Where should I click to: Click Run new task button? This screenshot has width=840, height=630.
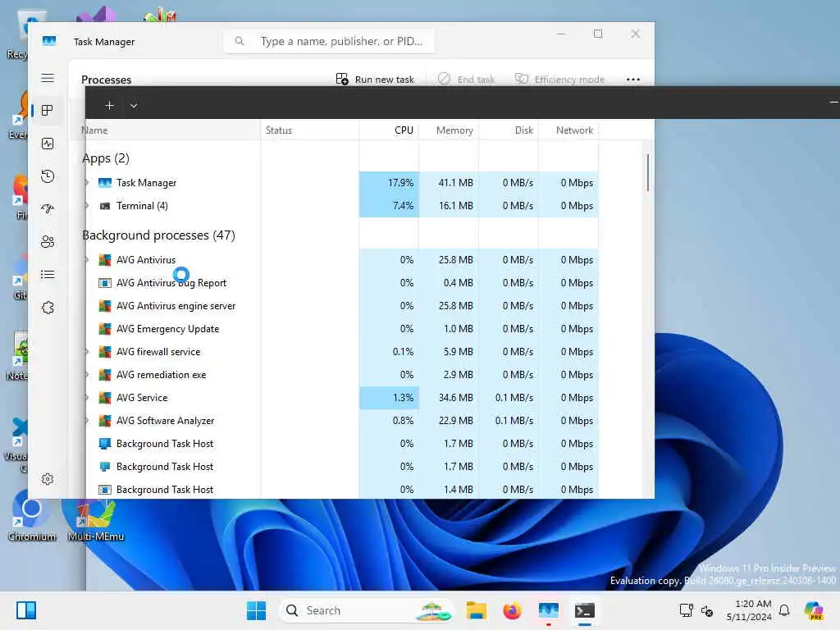pos(375,80)
